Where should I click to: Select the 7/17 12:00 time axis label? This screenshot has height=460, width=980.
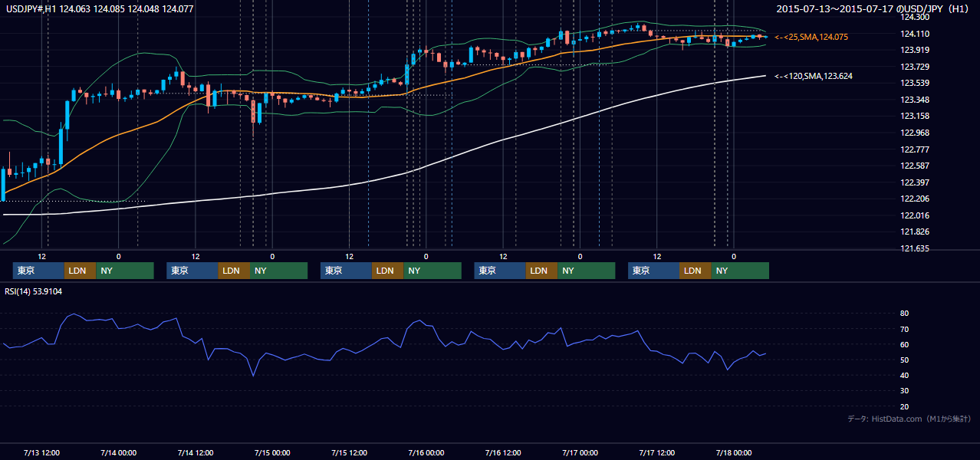point(657,452)
